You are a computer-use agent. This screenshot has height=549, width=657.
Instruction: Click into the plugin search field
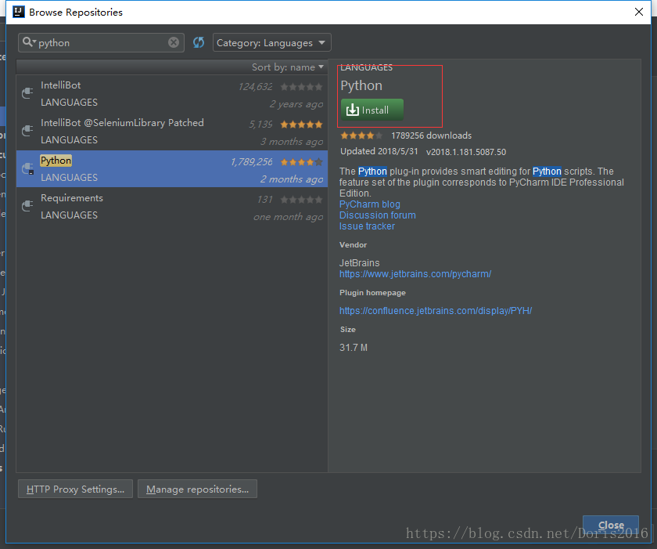click(x=100, y=43)
